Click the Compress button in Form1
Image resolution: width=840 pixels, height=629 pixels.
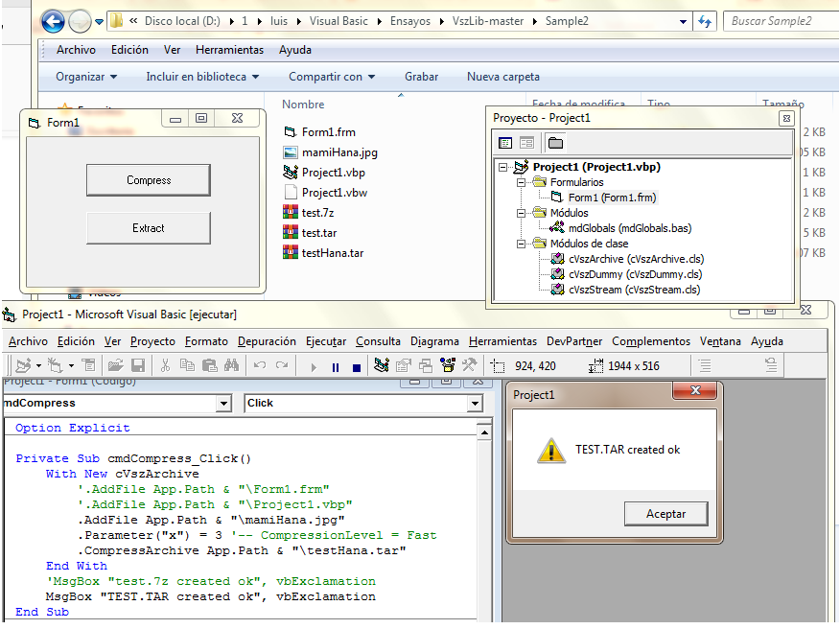(x=149, y=180)
